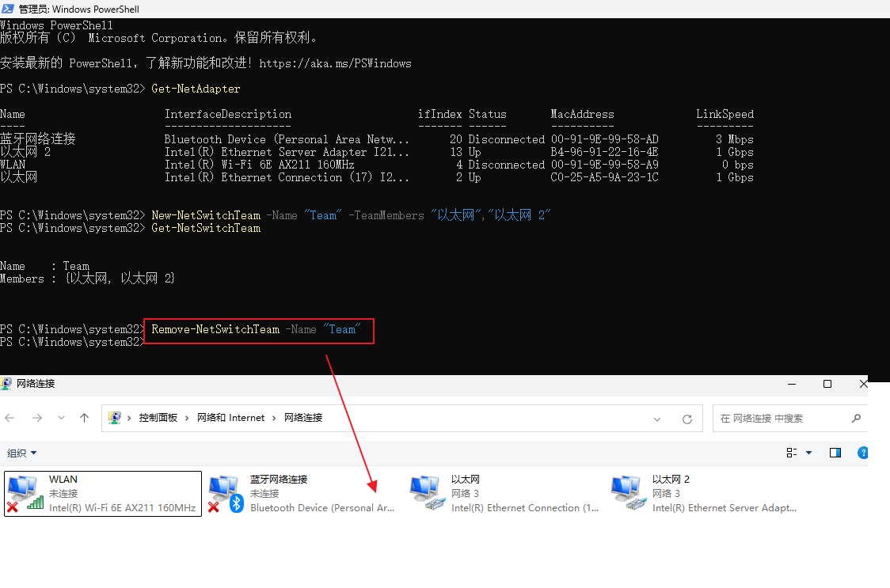Image resolution: width=890 pixels, height=588 pixels.
Task: Select 网络连接 in the breadcrumb
Action: point(303,419)
